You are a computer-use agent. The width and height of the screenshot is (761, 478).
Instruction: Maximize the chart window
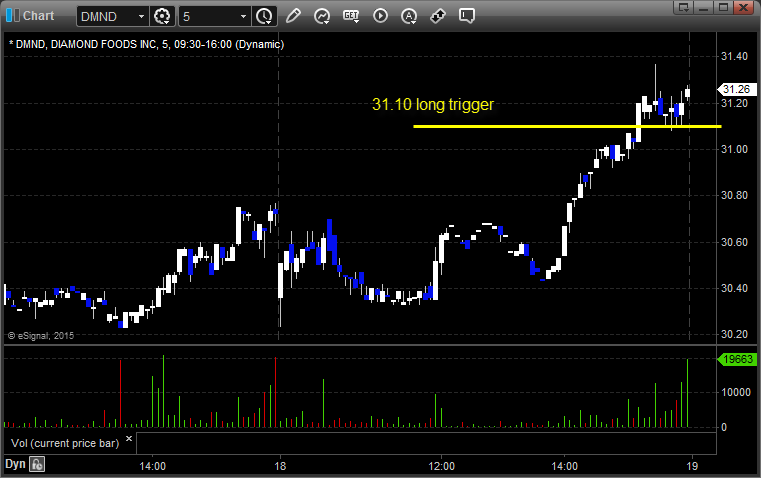click(x=723, y=7)
